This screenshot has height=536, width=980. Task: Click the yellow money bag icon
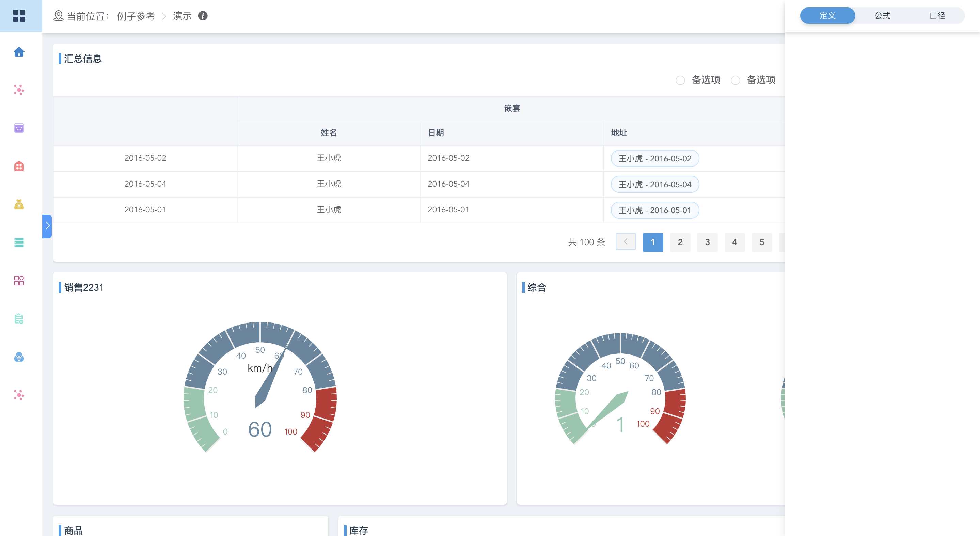tap(19, 204)
